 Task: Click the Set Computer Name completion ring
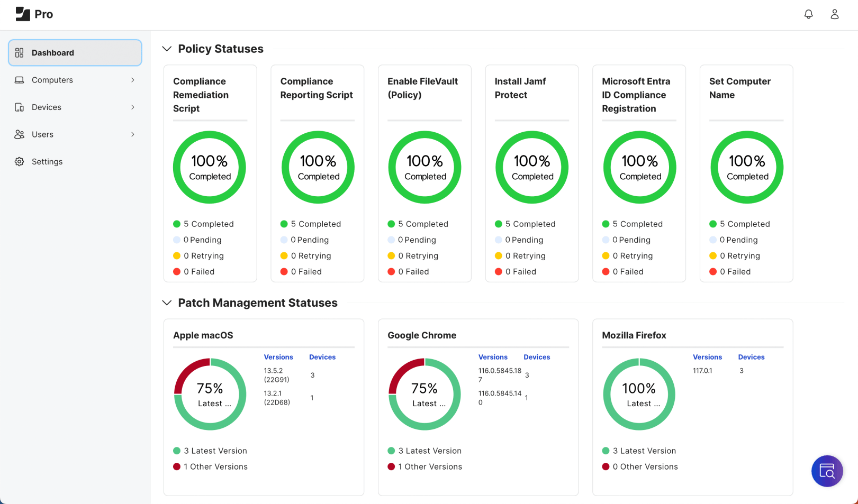click(746, 167)
